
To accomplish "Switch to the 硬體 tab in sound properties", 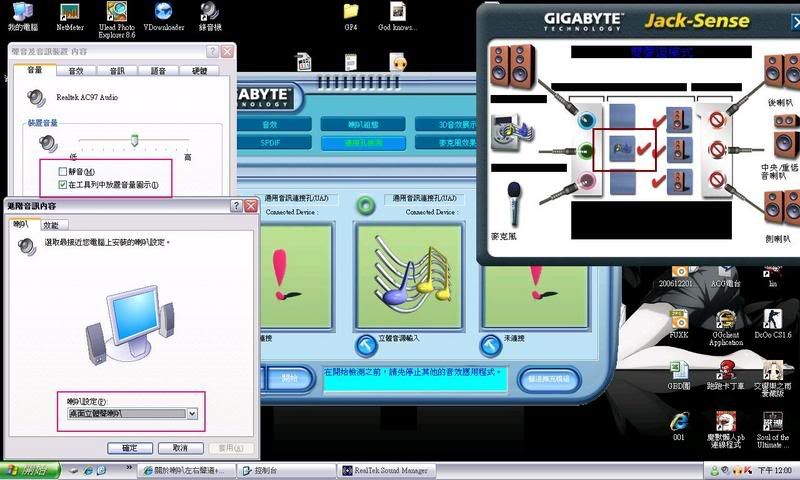I will 199,71.
